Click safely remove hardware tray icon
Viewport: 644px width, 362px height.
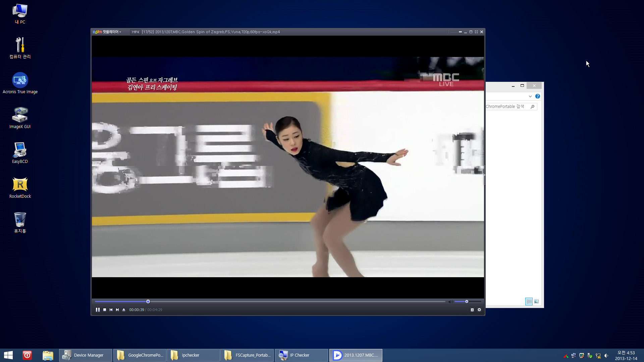pos(590,356)
